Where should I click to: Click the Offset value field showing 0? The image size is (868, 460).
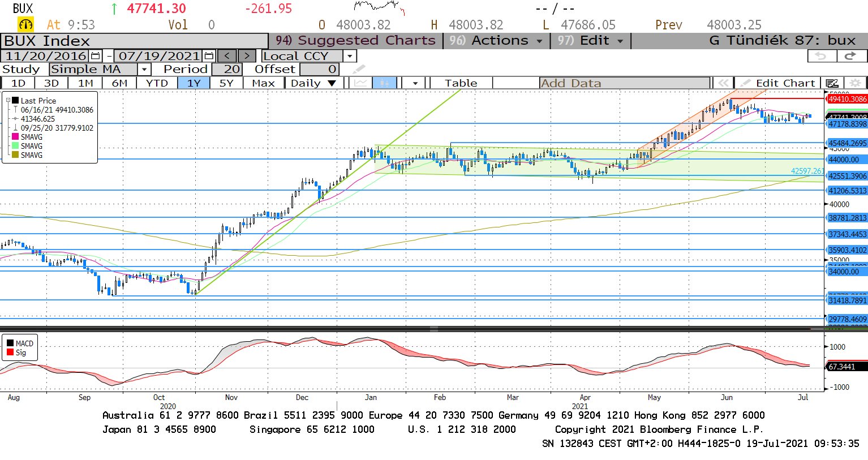[x=319, y=69]
